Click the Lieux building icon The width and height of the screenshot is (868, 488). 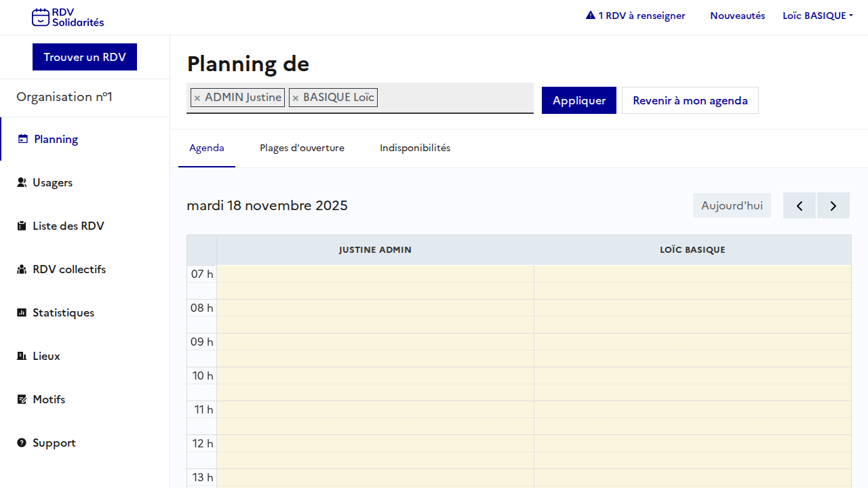tap(22, 356)
